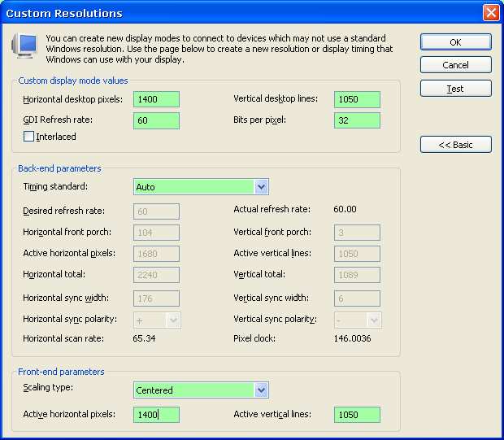Click the Vertical front porch field
Screen dimensions: 504x440
357,233
